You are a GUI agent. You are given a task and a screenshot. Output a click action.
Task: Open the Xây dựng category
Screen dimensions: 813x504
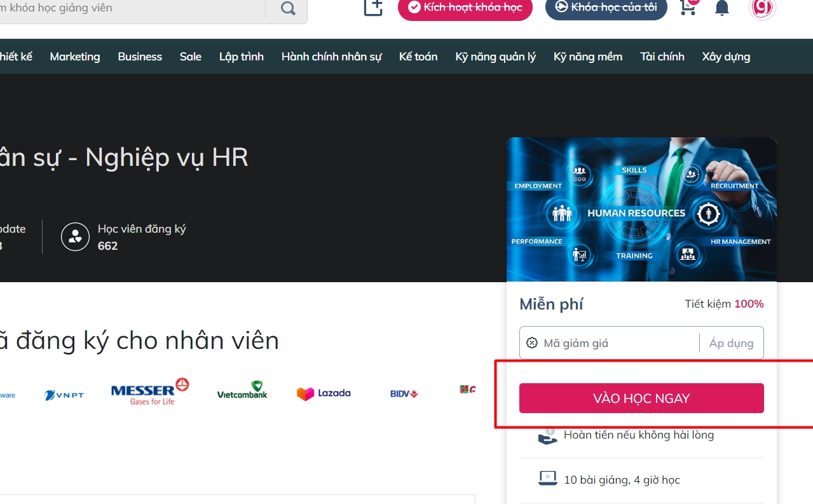[x=726, y=57]
